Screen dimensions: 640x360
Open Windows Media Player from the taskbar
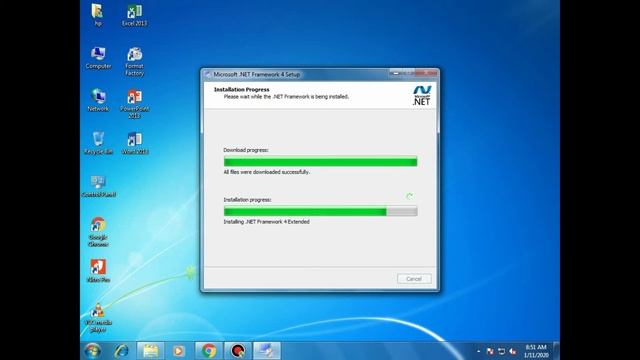pos(178,351)
